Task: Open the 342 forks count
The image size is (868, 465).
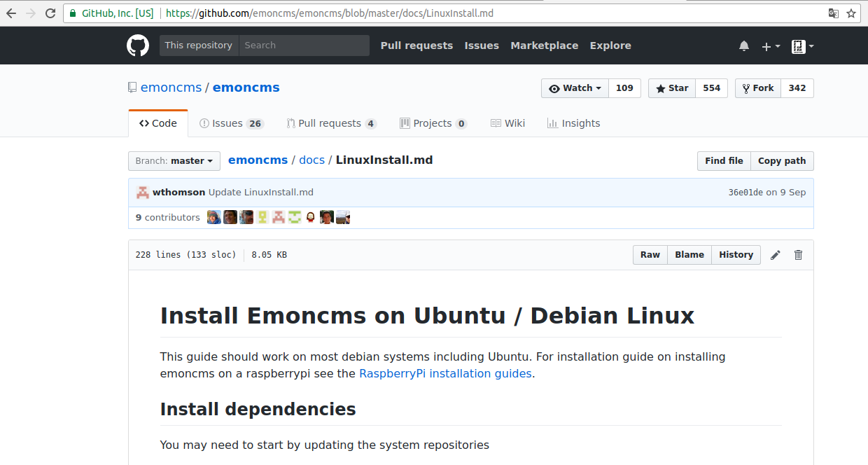Action: (797, 88)
